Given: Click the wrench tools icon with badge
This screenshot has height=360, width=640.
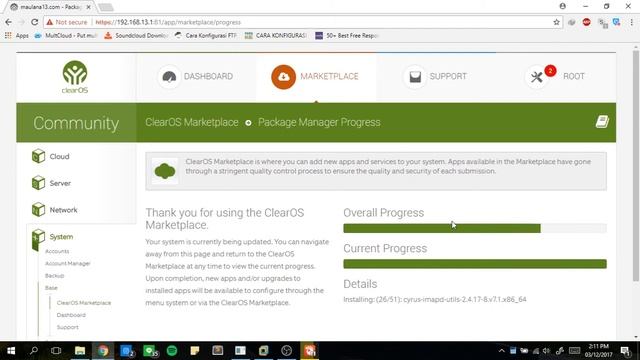Looking at the screenshot, I should pos(537,77).
